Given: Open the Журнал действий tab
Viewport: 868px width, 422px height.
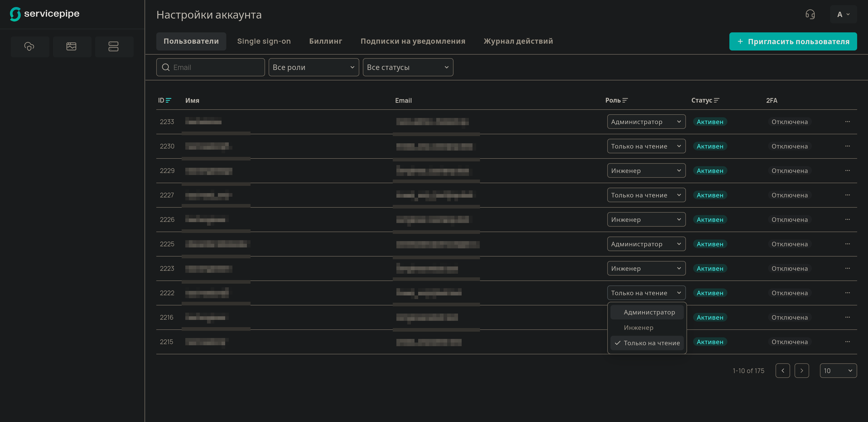Looking at the screenshot, I should coord(518,41).
